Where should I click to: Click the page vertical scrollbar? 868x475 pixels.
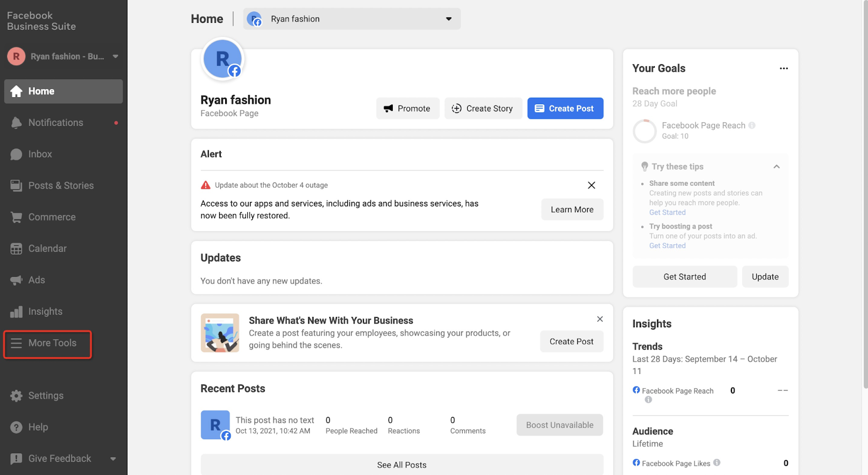[865, 194]
